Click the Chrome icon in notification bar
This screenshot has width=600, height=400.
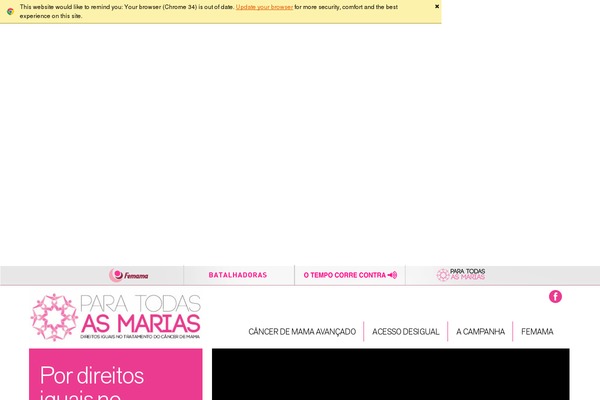pyautogui.click(x=10, y=11)
